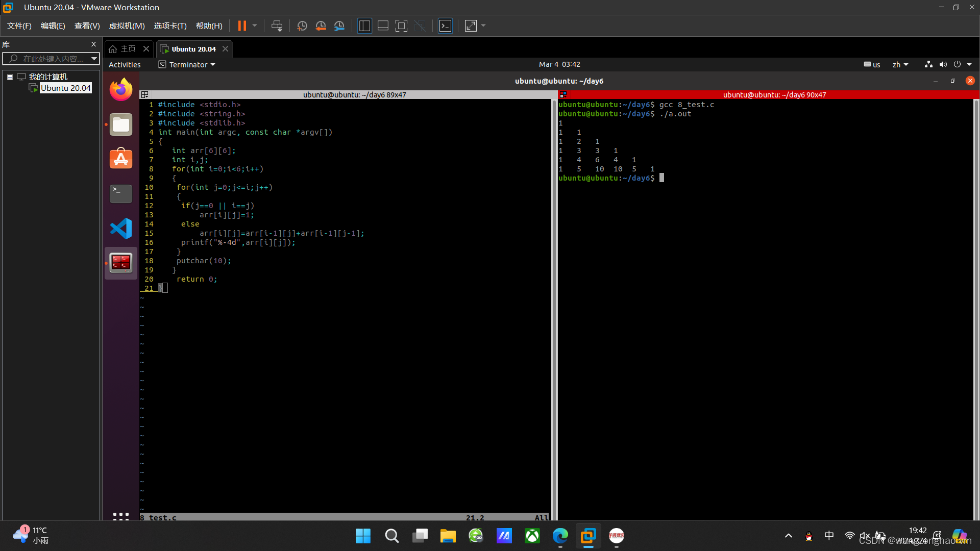
Task: Open the zh input language dropdown
Action: (x=900, y=65)
